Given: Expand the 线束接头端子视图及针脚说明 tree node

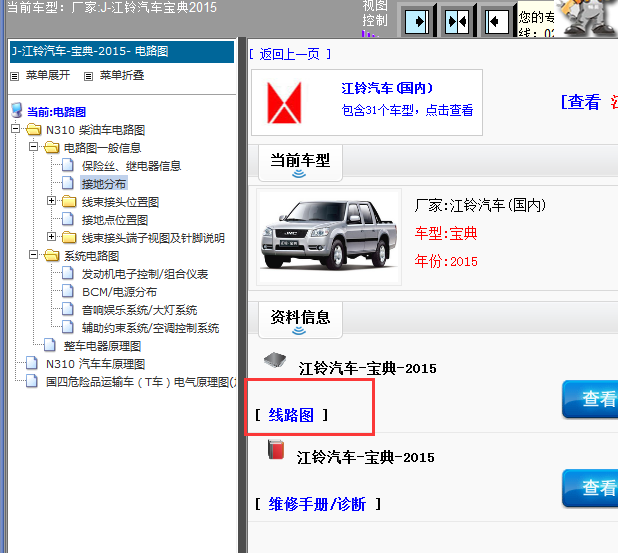Looking at the screenshot, I should [51, 236].
